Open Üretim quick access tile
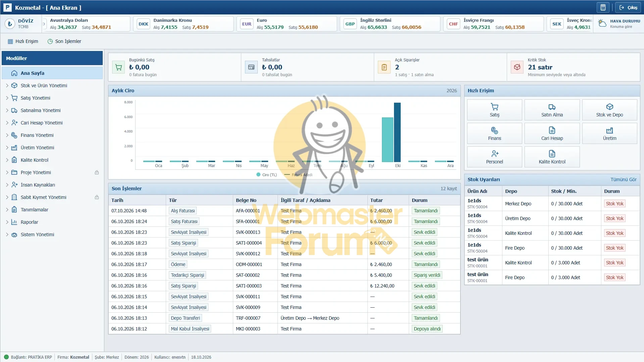 (x=609, y=134)
